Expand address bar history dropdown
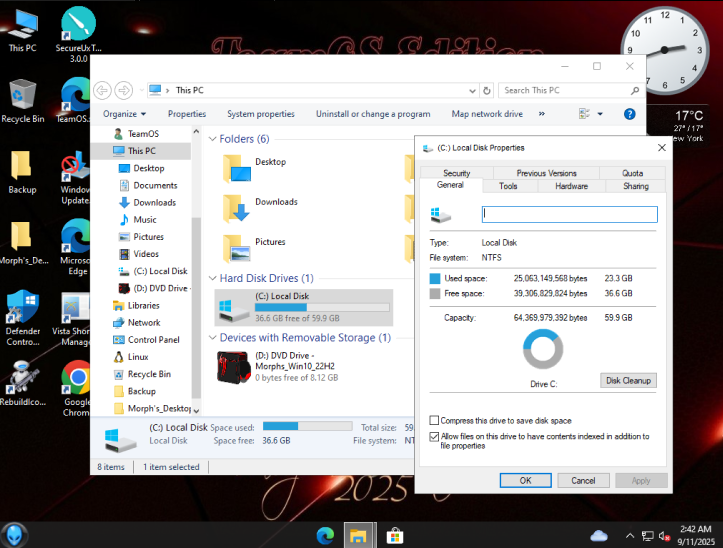This screenshot has width=723, height=548. [472, 91]
